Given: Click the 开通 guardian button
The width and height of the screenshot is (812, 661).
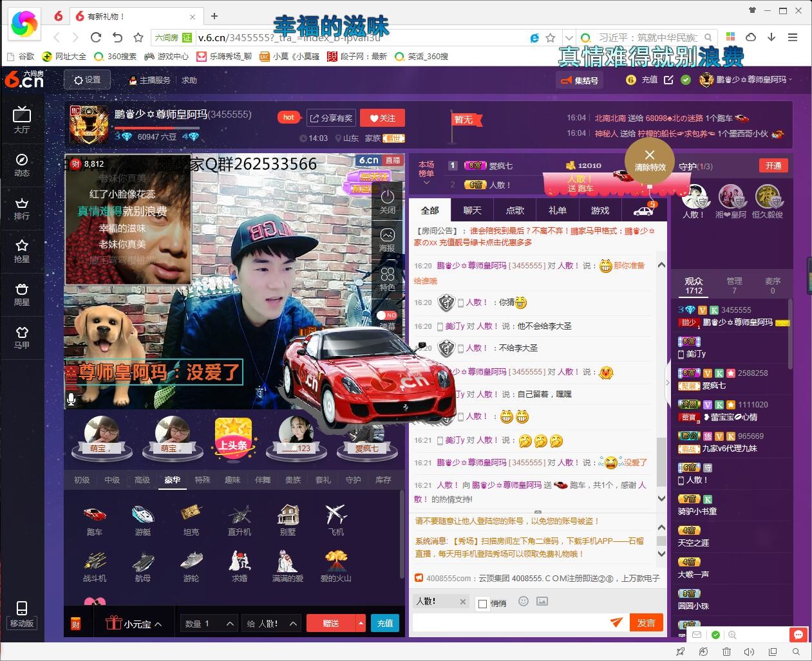Looking at the screenshot, I should coord(774,165).
